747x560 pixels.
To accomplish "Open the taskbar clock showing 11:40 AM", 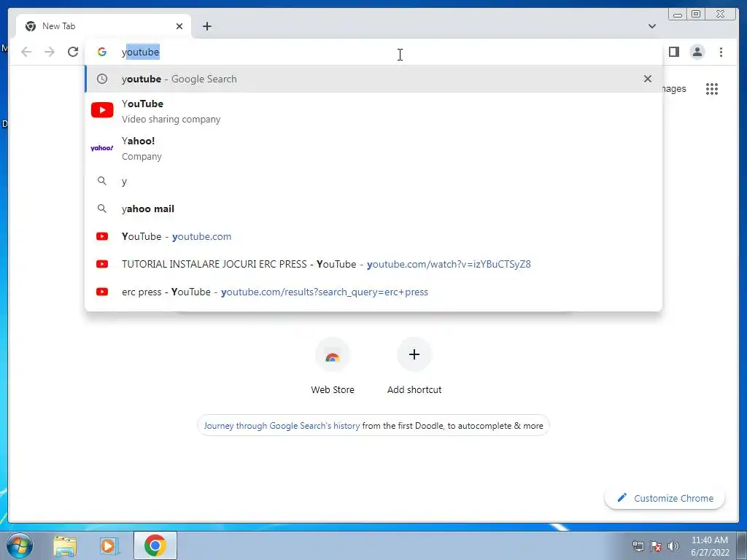I will [x=709, y=546].
